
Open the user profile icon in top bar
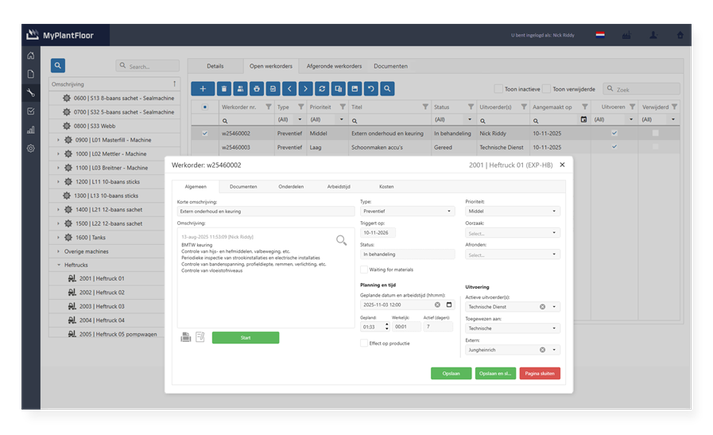coord(653,35)
